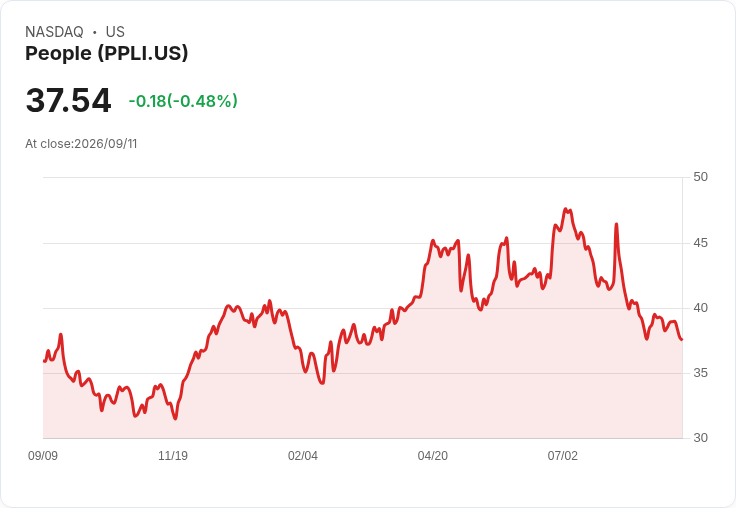
Task: Click the 37.54 current price
Action: pyautogui.click(x=69, y=100)
